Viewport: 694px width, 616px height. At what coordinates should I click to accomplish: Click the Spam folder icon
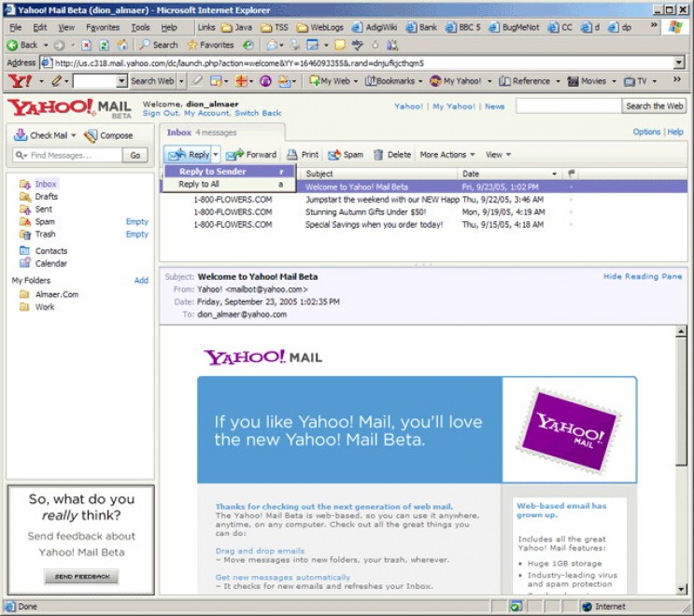[25, 221]
